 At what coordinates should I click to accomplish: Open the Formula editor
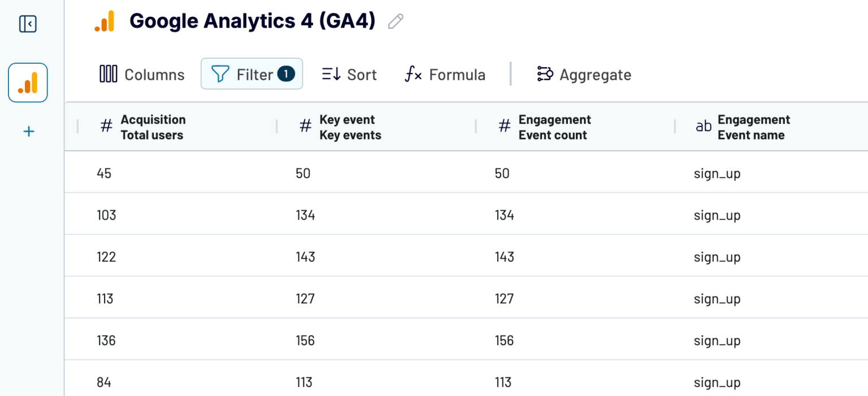coord(444,73)
